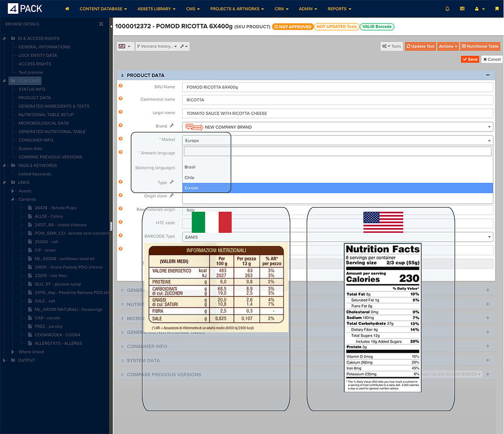Viewport: 504px width, 434px height.
Task: Click the Nutritional Table button
Action: pos(480,46)
